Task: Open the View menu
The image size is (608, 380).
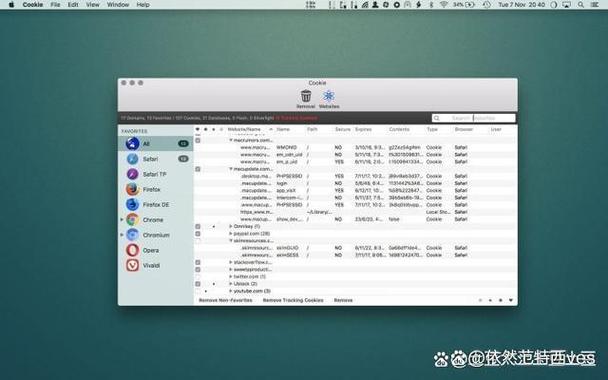Action: 93,5
